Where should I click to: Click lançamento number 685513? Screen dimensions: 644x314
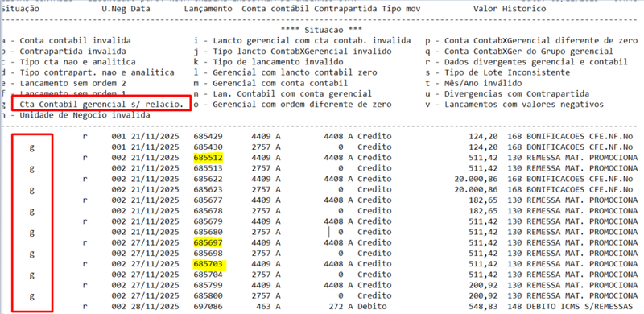point(208,168)
